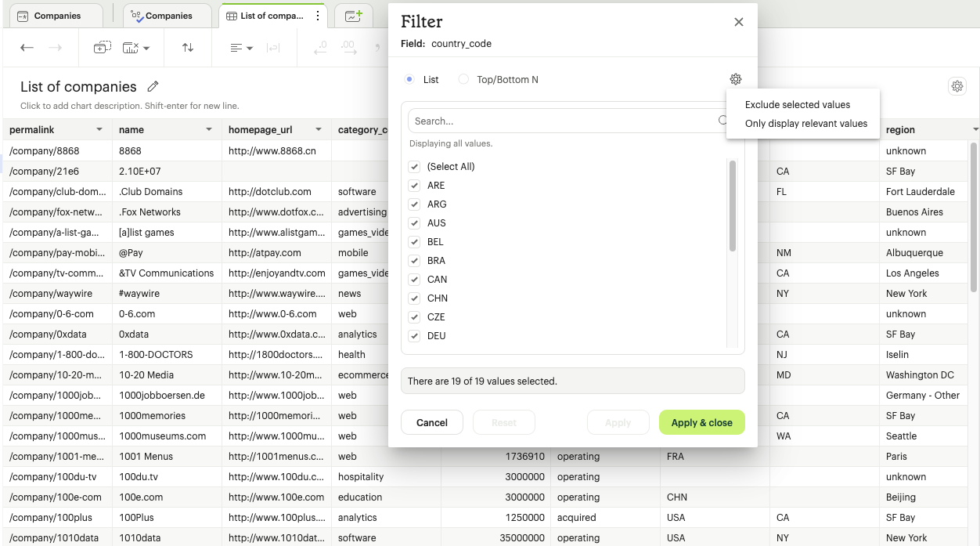Image resolution: width=980 pixels, height=546 pixels.
Task: Click the sort up-down arrows icon
Action: (x=188, y=48)
